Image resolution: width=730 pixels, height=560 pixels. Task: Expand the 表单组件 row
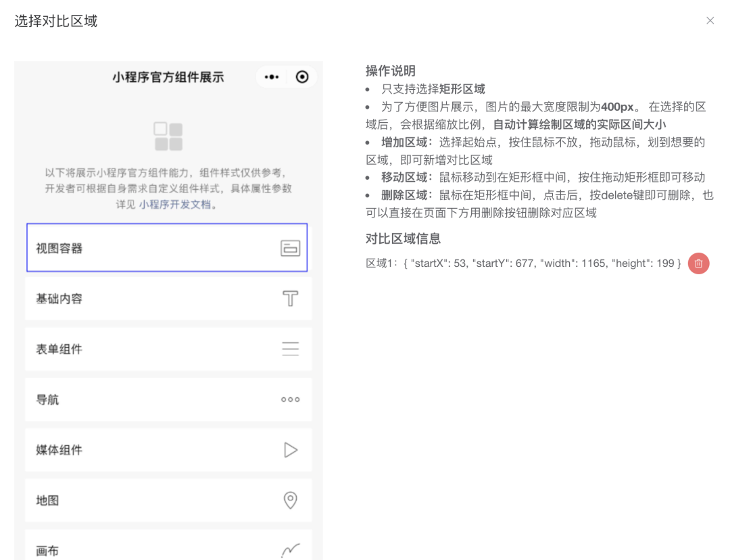click(x=168, y=349)
